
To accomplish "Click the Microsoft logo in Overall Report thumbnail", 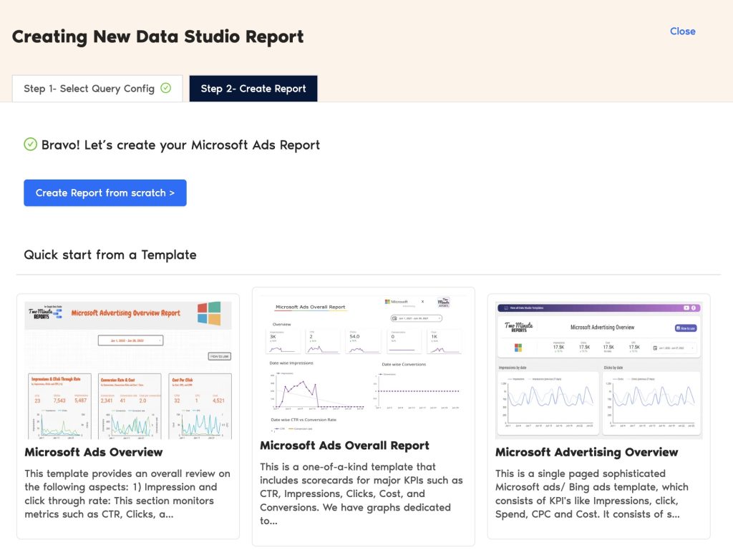I will click(x=397, y=302).
